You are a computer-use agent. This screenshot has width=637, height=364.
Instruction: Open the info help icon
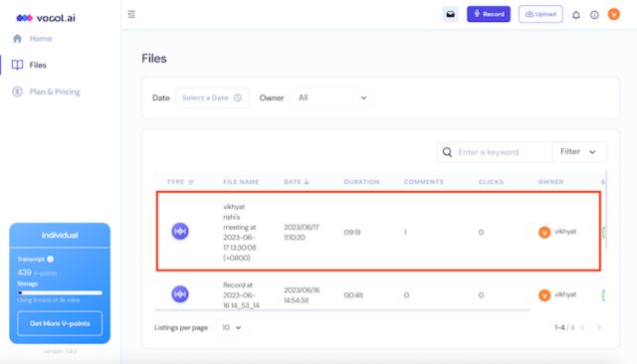coord(594,15)
